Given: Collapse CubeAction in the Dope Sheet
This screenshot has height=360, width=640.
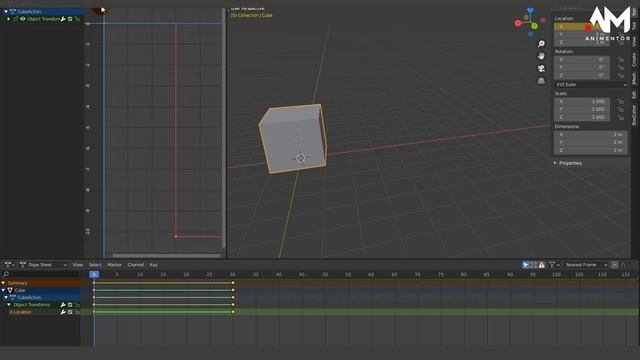Looking at the screenshot, I should (x=6, y=298).
